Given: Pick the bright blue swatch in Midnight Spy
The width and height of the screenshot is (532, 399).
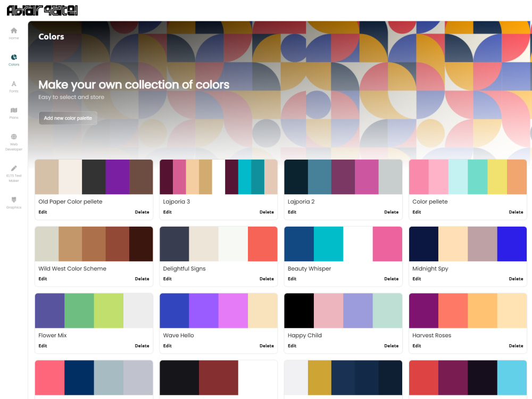Looking at the screenshot, I should click(x=512, y=244).
